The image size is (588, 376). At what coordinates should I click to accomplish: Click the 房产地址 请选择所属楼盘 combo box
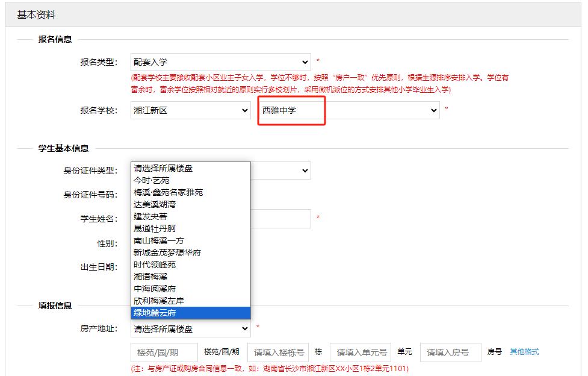(x=191, y=329)
